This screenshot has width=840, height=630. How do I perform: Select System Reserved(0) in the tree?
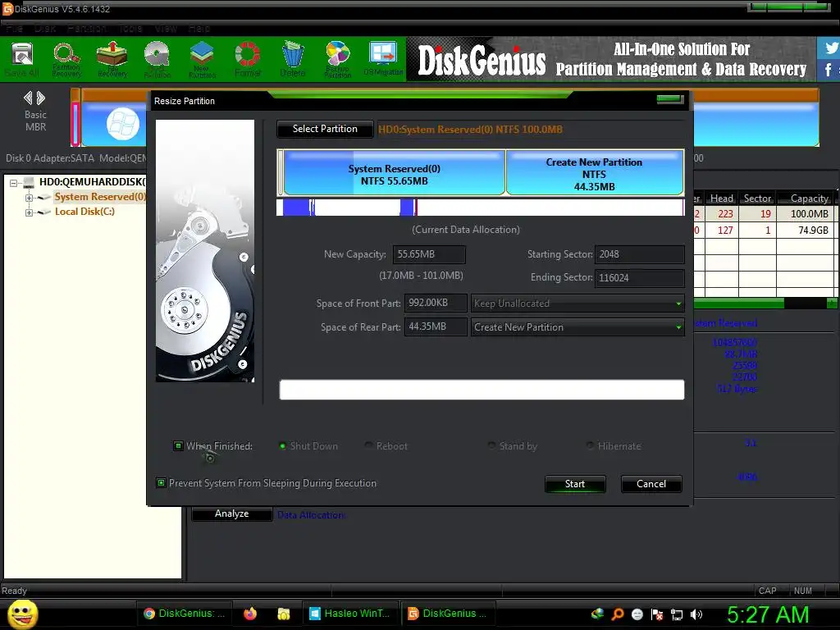click(x=99, y=197)
